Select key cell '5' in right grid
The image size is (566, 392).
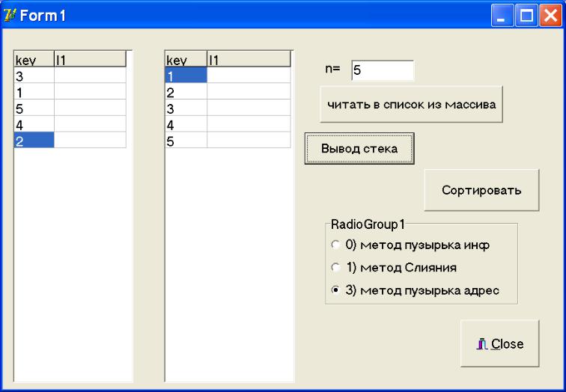click(x=186, y=140)
